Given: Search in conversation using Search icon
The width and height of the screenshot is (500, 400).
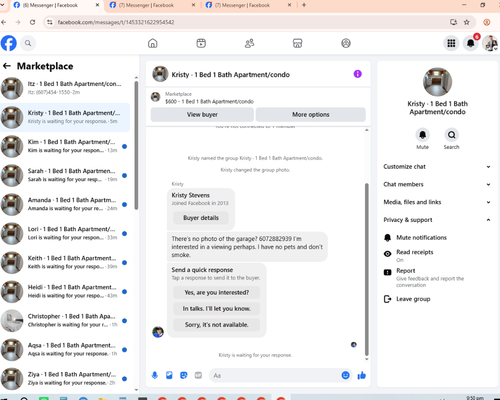Looking at the screenshot, I should point(451,135).
